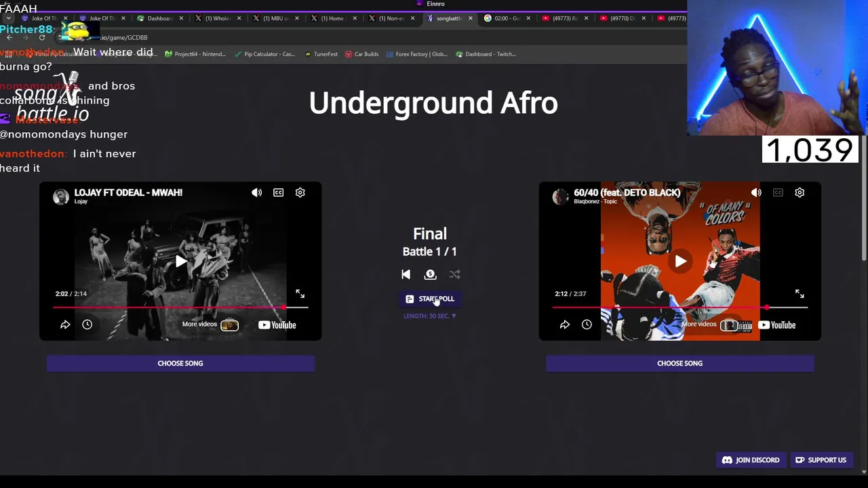The height and width of the screenshot is (488, 868).
Task: Open Lojay channel avatar
Action: [x=61, y=197]
